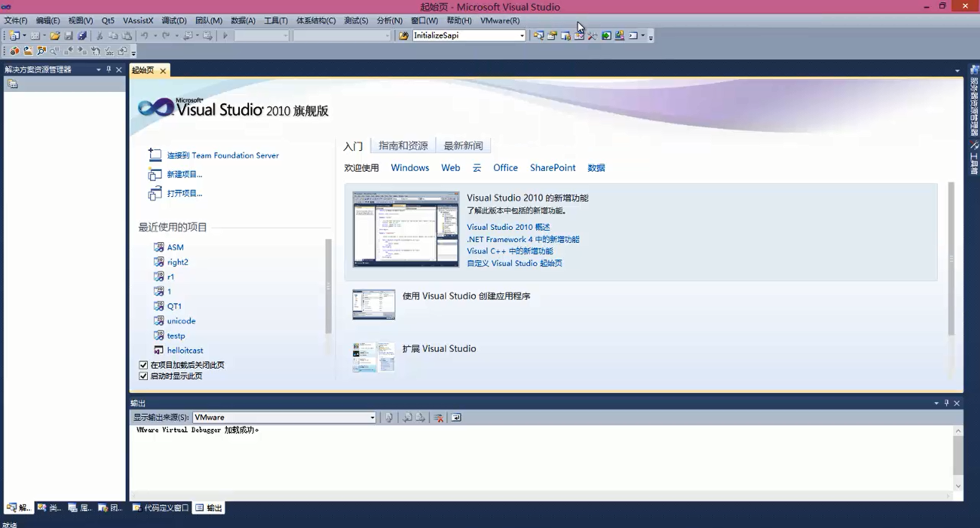Click the 打开项目... link
980x528 pixels.
(x=185, y=193)
